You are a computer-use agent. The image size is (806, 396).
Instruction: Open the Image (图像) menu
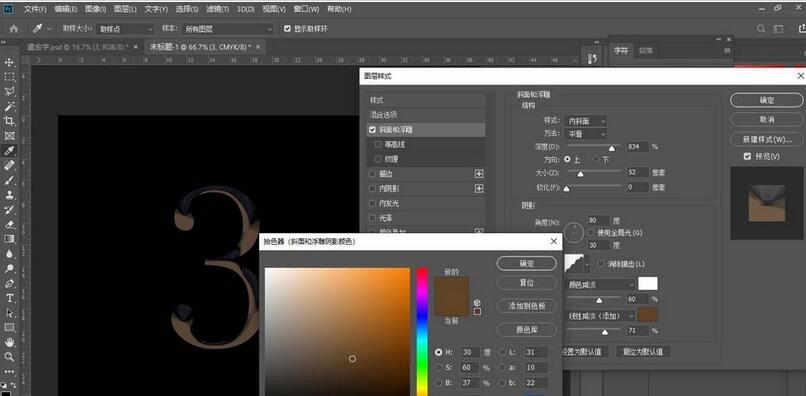click(95, 9)
